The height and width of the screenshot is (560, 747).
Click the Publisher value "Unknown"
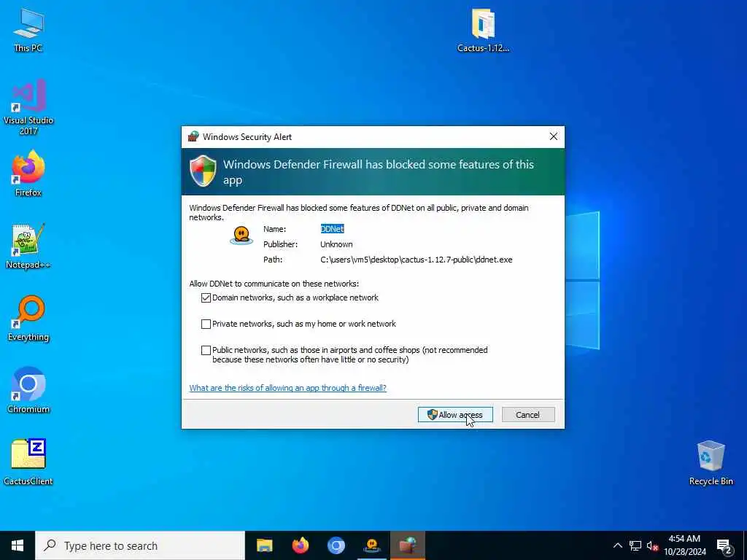coord(336,244)
